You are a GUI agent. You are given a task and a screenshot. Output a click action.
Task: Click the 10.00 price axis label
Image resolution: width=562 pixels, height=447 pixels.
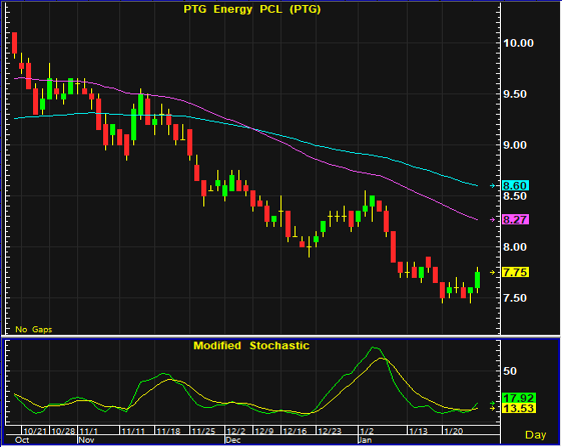click(x=519, y=43)
